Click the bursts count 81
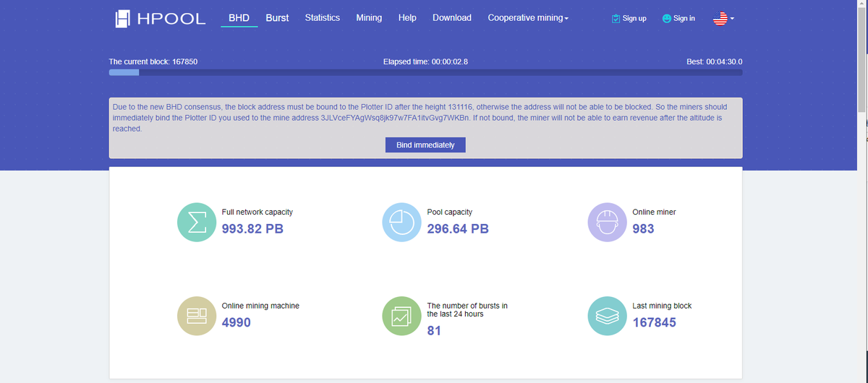868x383 pixels. click(434, 331)
